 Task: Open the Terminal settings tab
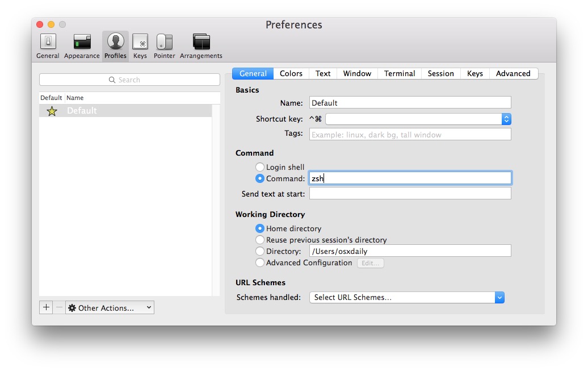tap(399, 73)
